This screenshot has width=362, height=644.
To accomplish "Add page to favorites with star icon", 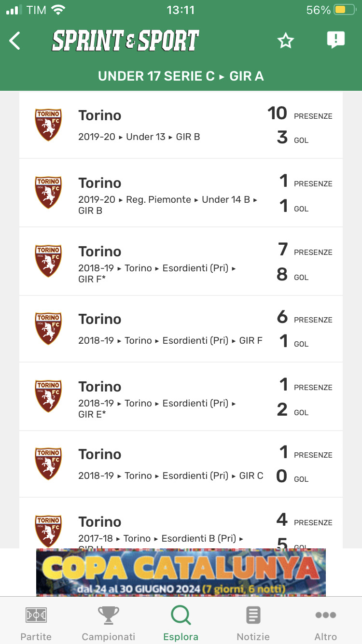I will pyautogui.click(x=286, y=41).
